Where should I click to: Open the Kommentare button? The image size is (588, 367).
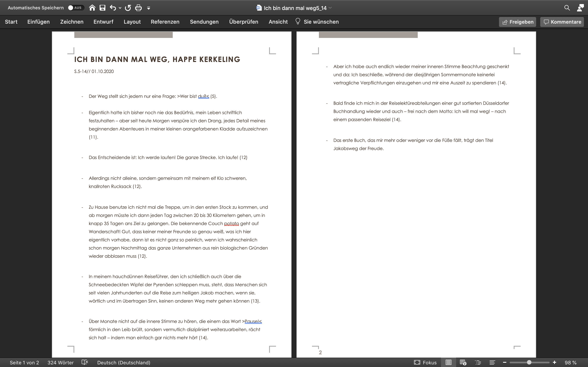pos(562,22)
